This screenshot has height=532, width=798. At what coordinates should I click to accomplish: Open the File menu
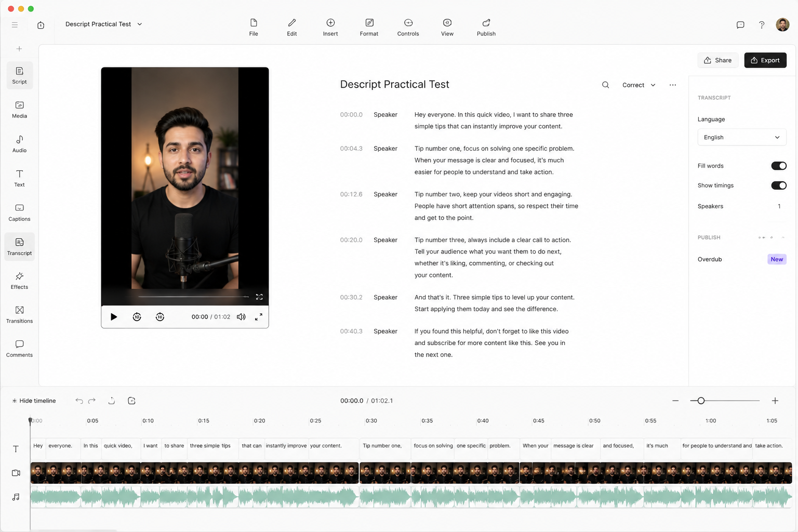254,28
